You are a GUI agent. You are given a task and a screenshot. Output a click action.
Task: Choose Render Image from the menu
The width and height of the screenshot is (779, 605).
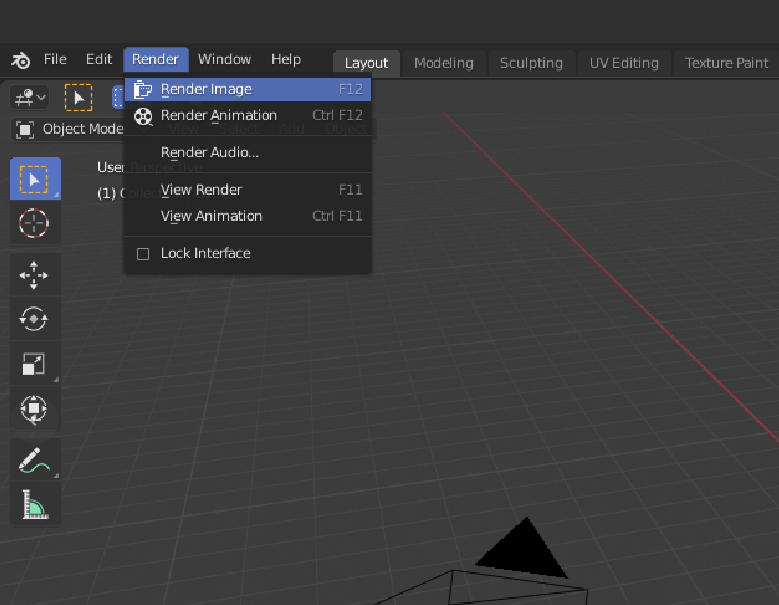coord(247,89)
